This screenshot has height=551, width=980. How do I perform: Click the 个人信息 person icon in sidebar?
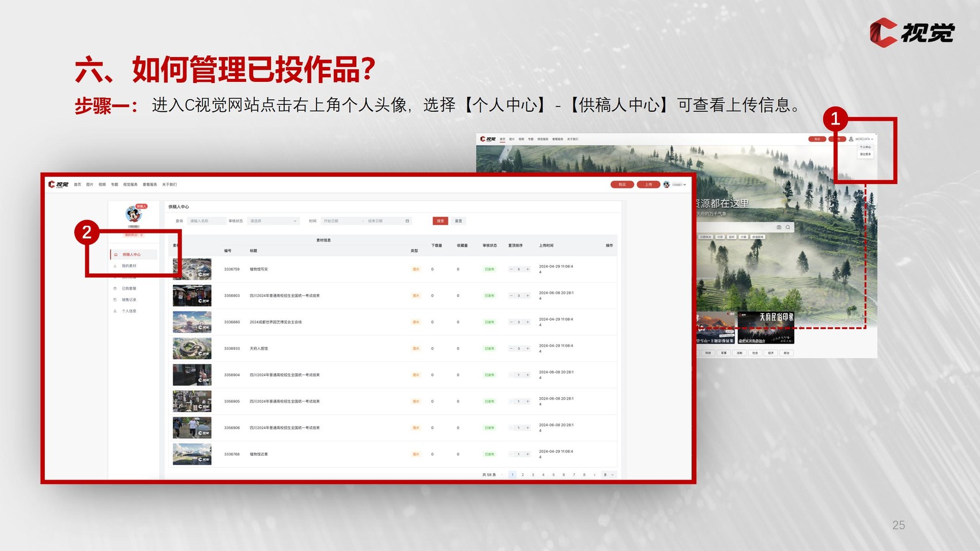pos(115,311)
